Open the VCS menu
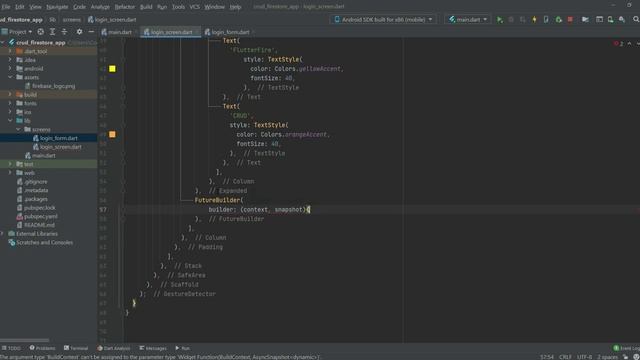 click(195, 7)
